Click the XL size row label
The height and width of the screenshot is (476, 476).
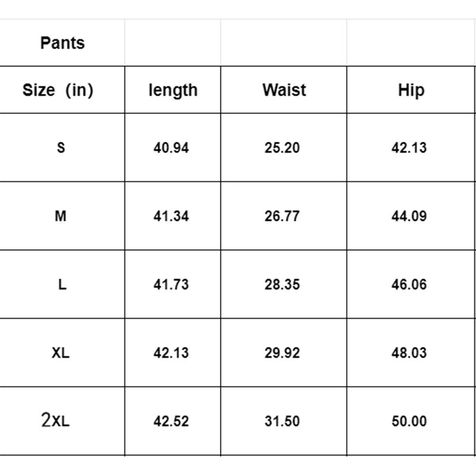60,353
